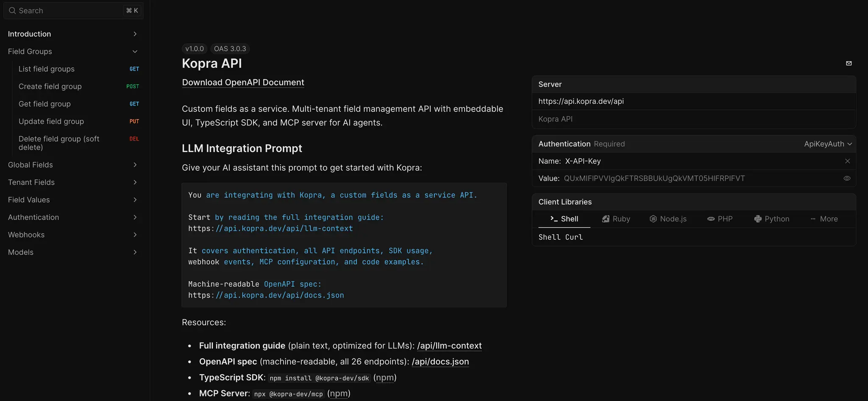The width and height of the screenshot is (868, 401).
Task: Open Delete field group (soft delete) endpoint
Action: (x=79, y=143)
